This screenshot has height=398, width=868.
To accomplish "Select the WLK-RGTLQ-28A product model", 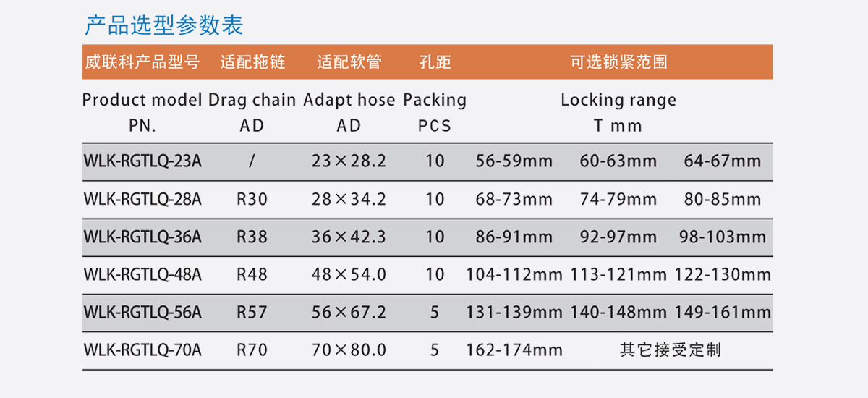I will 142,199.
